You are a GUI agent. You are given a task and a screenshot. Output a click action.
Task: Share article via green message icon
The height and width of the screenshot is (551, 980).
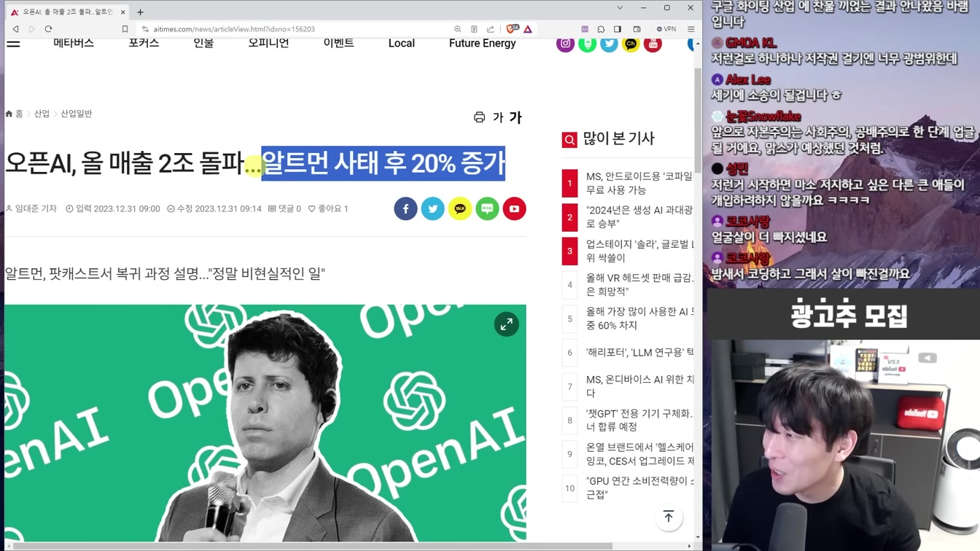[x=487, y=209]
